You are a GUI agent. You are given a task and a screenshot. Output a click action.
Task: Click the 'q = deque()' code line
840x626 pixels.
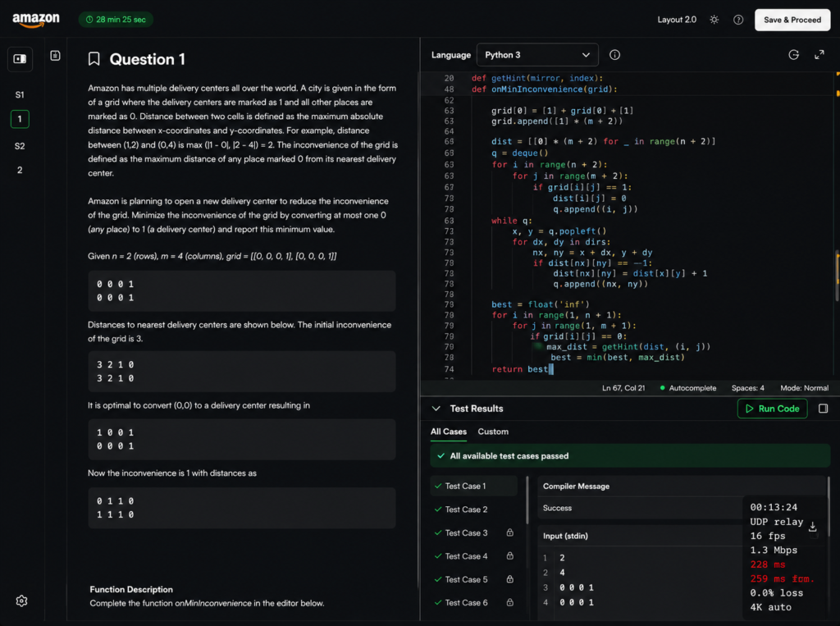click(x=519, y=153)
